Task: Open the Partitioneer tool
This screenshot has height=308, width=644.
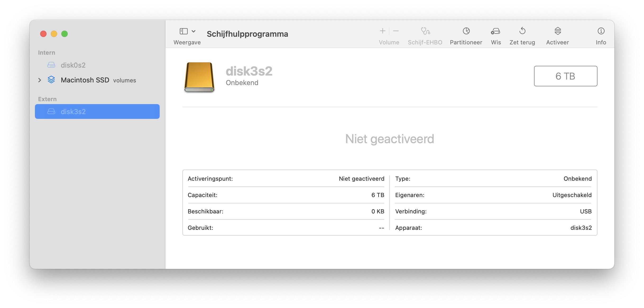Action: tap(466, 36)
